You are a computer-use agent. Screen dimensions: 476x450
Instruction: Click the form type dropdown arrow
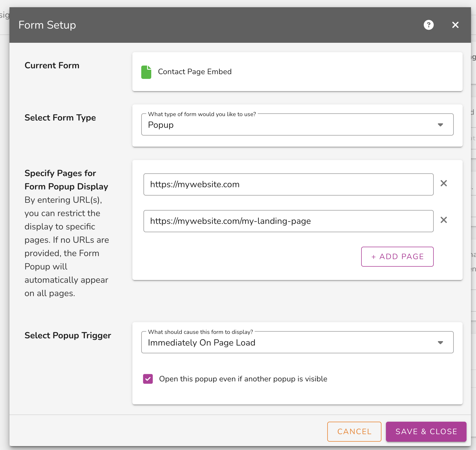(x=440, y=125)
